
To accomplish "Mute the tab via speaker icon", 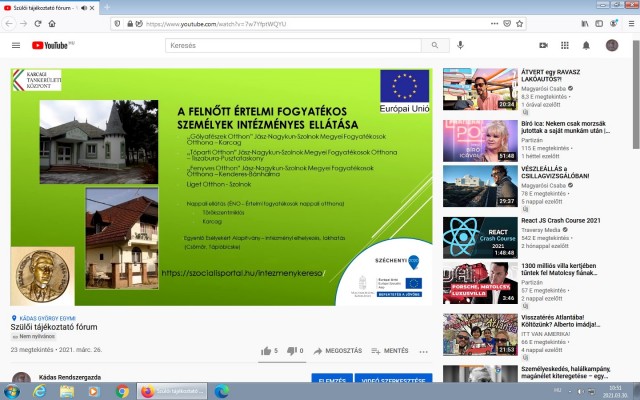I will point(84,8).
